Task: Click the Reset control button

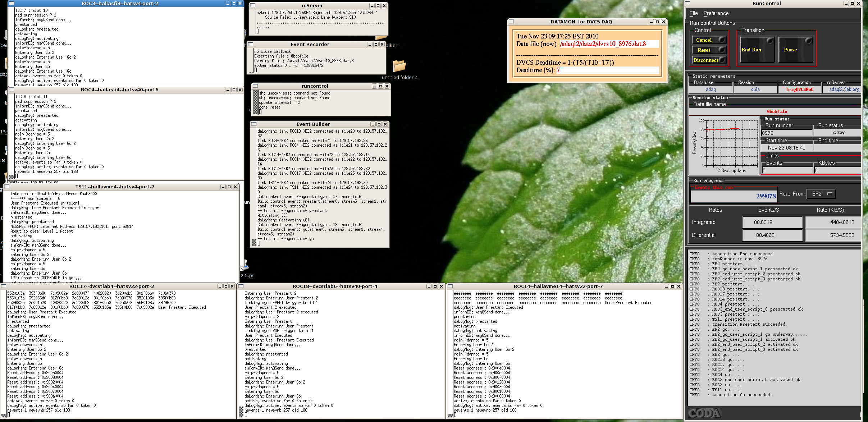Action: coord(709,50)
